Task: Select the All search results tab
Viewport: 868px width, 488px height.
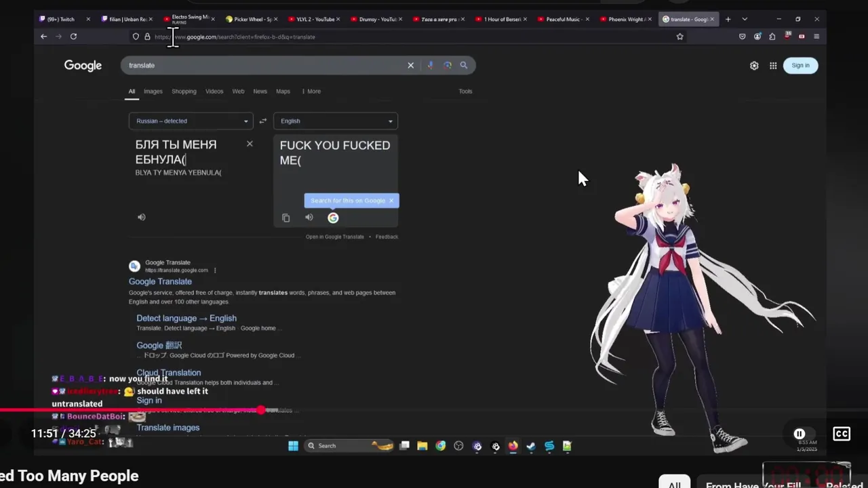Action: (132, 91)
